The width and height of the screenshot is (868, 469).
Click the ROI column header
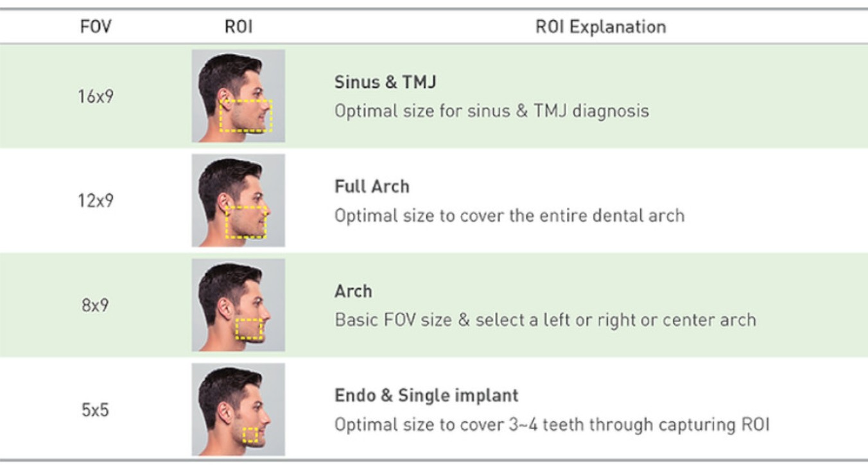238,27
